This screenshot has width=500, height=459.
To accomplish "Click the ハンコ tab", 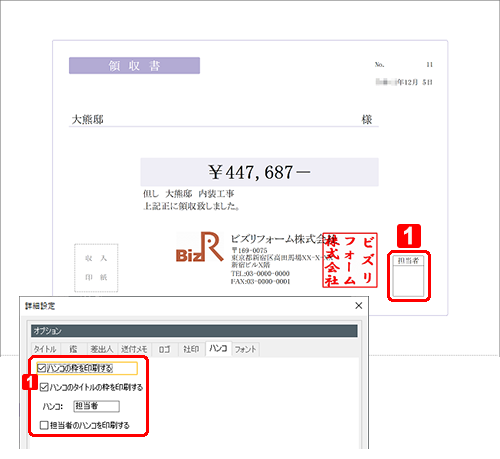I will 218,348.
